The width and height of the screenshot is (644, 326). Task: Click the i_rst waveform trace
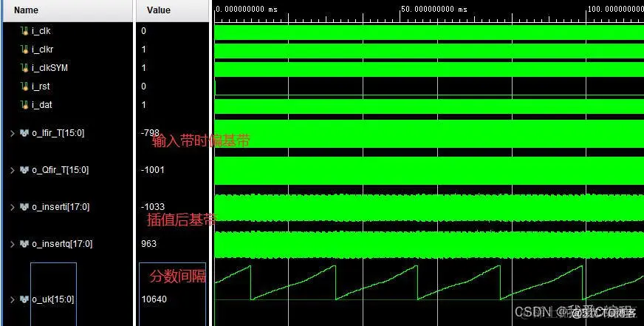click(429, 88)
